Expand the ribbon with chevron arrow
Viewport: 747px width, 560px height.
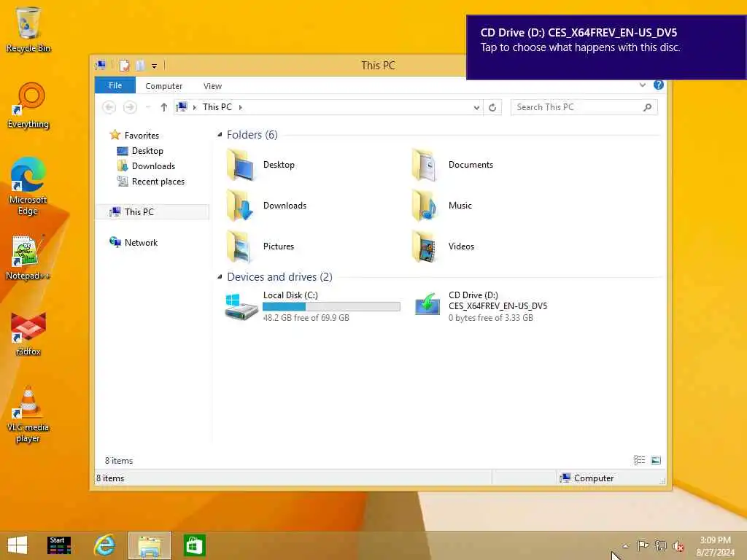[642, 85]
